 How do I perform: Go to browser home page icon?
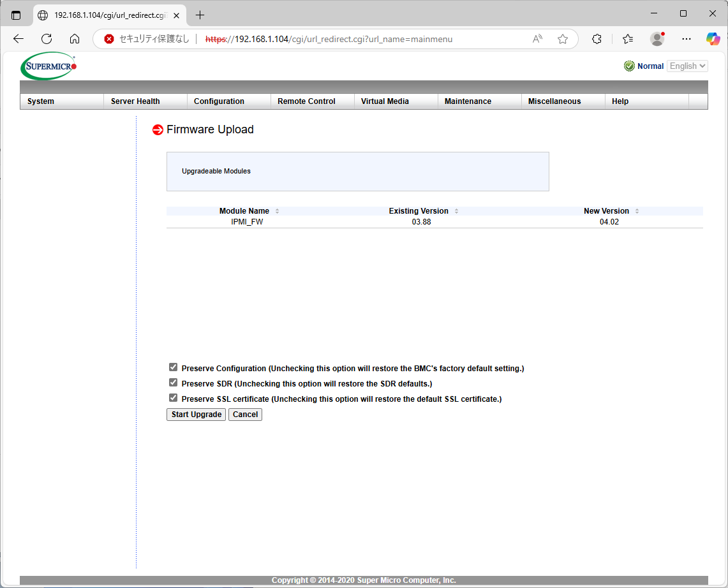[75, 39]
